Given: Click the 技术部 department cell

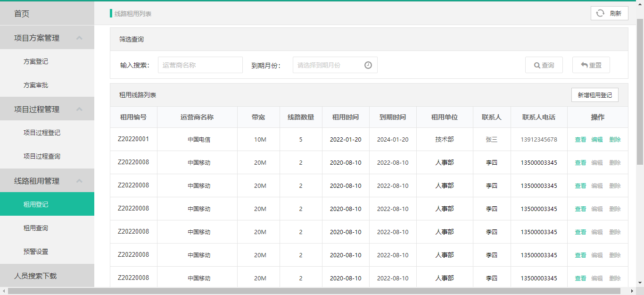Looking at the screenshot, I should tap(445, 139).
